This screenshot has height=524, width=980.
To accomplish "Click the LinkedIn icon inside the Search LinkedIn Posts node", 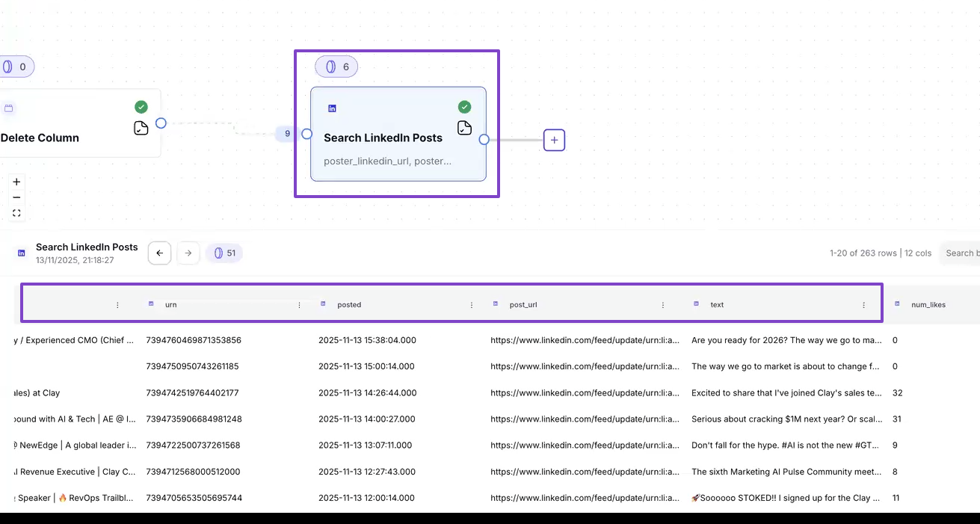I will click(x=332, y=108).
